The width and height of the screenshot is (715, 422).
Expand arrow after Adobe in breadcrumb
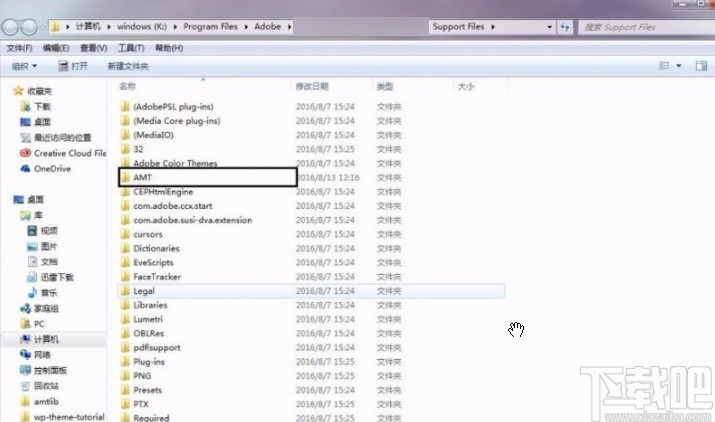point(289,26)
